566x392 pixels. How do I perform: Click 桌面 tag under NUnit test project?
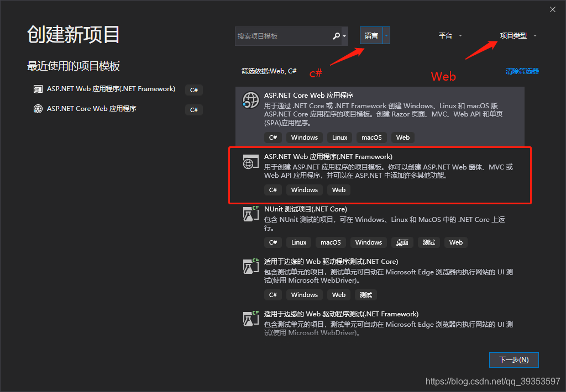[402, 242]
